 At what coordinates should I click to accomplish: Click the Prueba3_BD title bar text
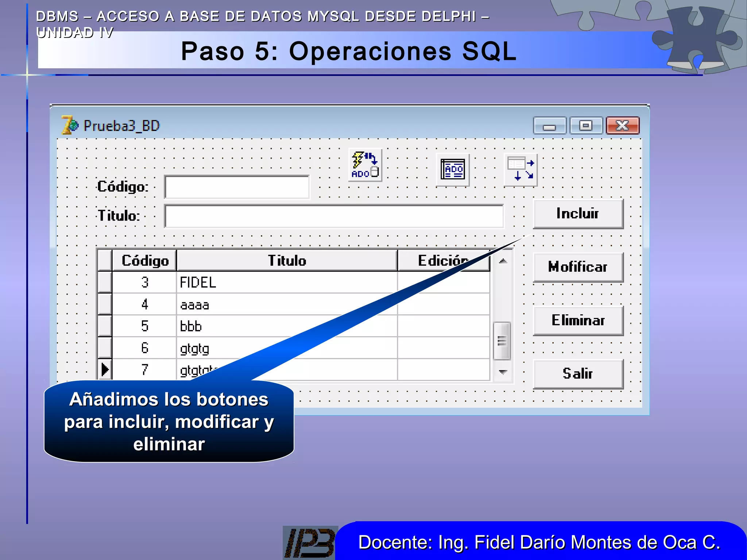[122, 126]
